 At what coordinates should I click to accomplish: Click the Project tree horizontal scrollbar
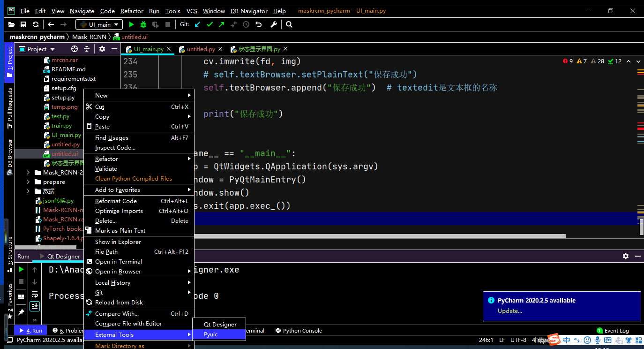click(x=45, y=247)
